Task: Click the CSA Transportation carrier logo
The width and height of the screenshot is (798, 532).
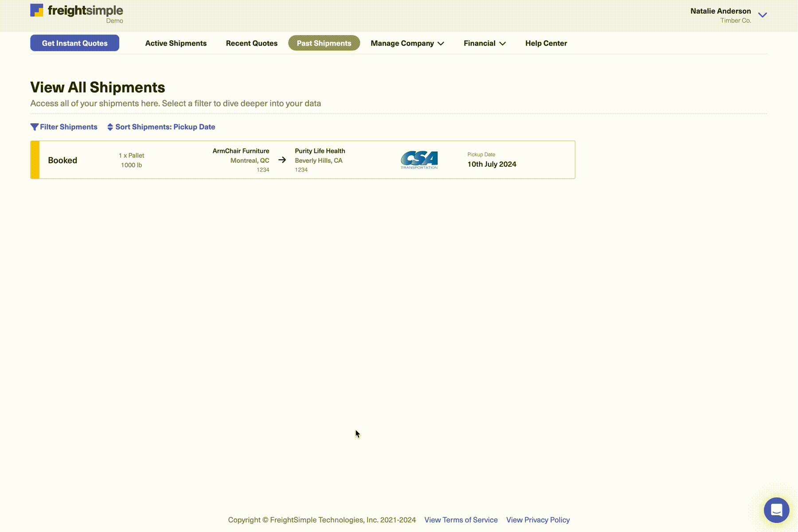Action: pyautogui.click(x=419, y=160)
